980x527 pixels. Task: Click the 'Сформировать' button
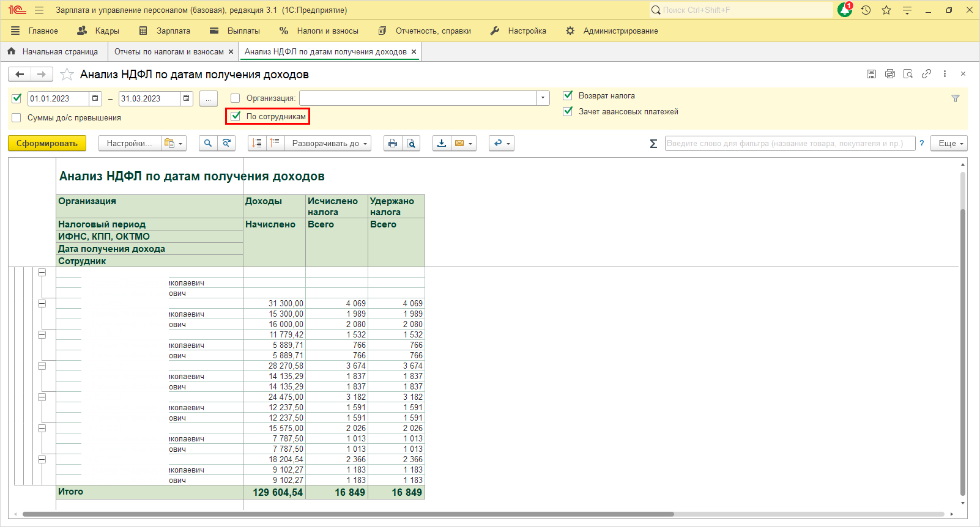(x=47, y=143)
